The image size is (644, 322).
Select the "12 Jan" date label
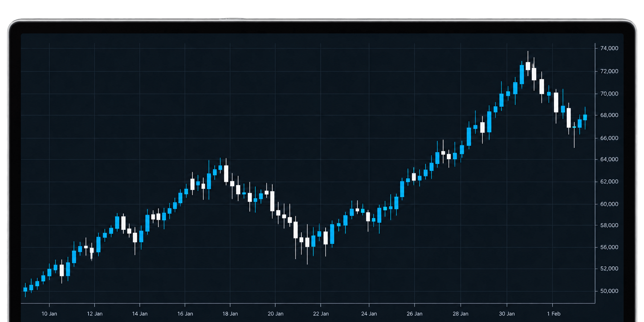coord(95,314)
